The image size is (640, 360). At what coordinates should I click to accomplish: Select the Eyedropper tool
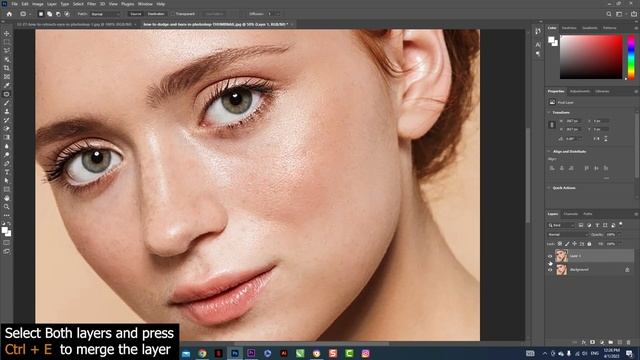[7, 85]
